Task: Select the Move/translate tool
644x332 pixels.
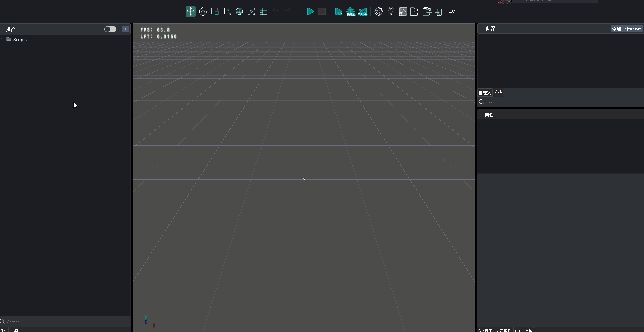Action: (191, 11)
